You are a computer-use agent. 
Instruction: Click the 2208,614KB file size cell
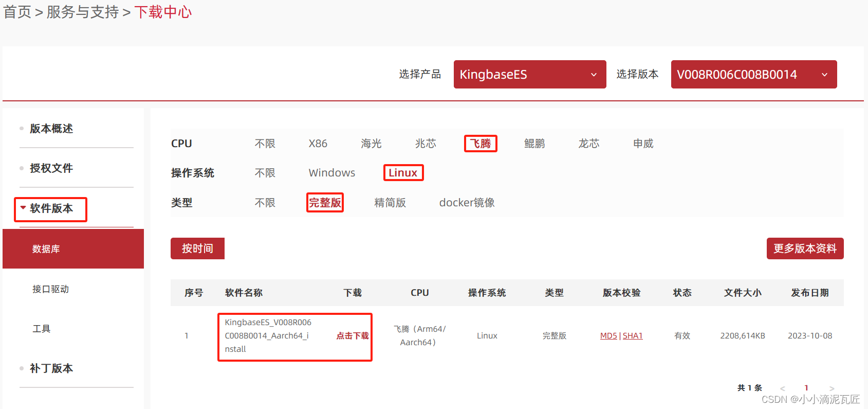(x=743, y=336)
